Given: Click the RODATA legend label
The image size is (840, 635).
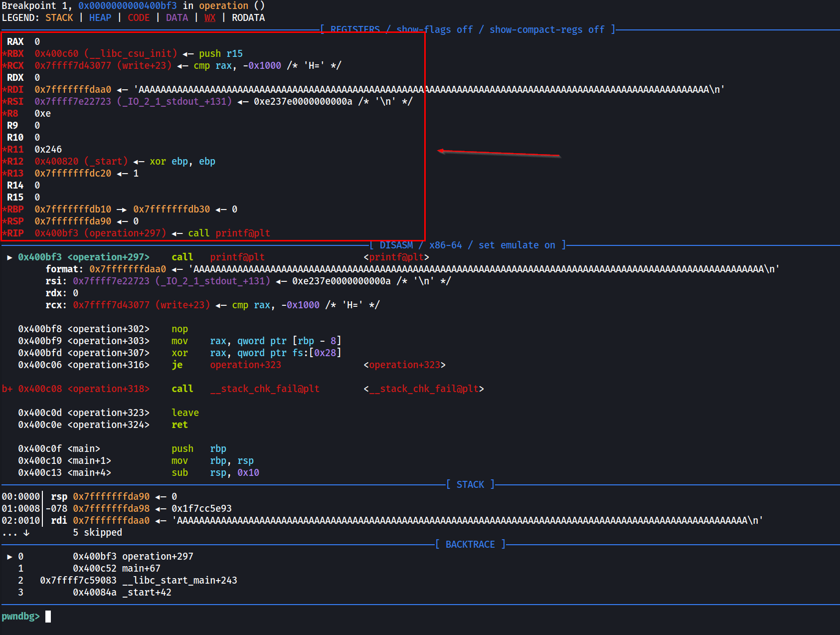Looking at the screenshot, I should [248, 18].
